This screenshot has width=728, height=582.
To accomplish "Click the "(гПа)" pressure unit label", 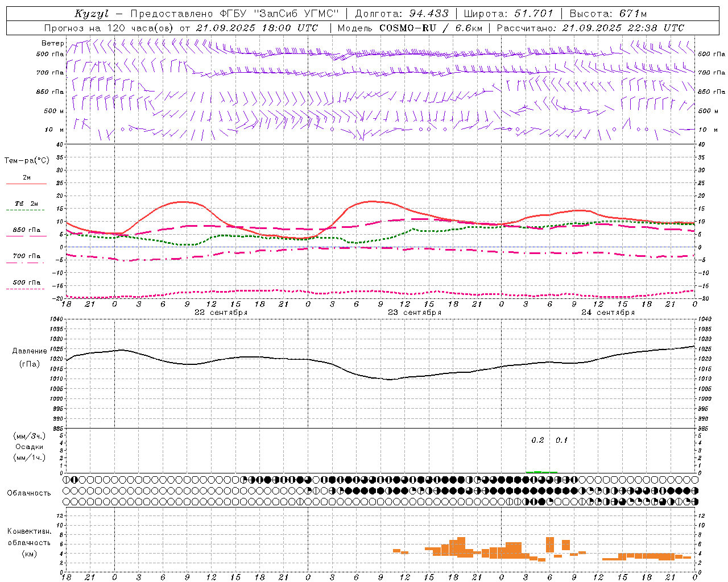I will (x=30, y=364).
